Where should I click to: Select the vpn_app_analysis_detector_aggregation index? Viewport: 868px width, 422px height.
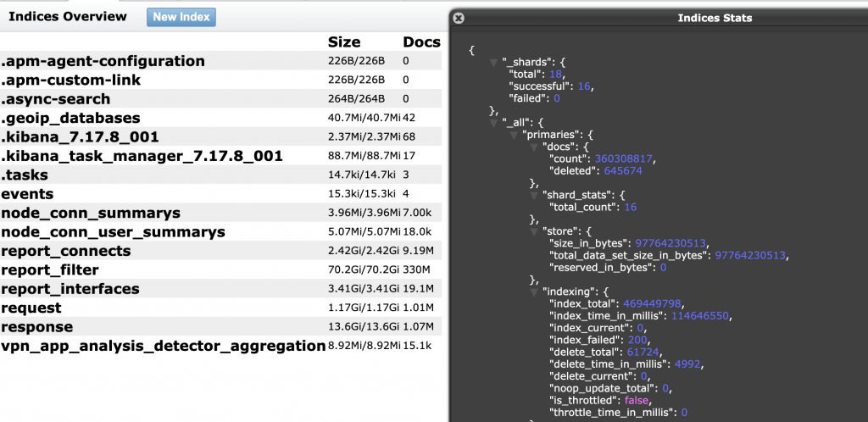pyautogui.click(x=163, y=346)
